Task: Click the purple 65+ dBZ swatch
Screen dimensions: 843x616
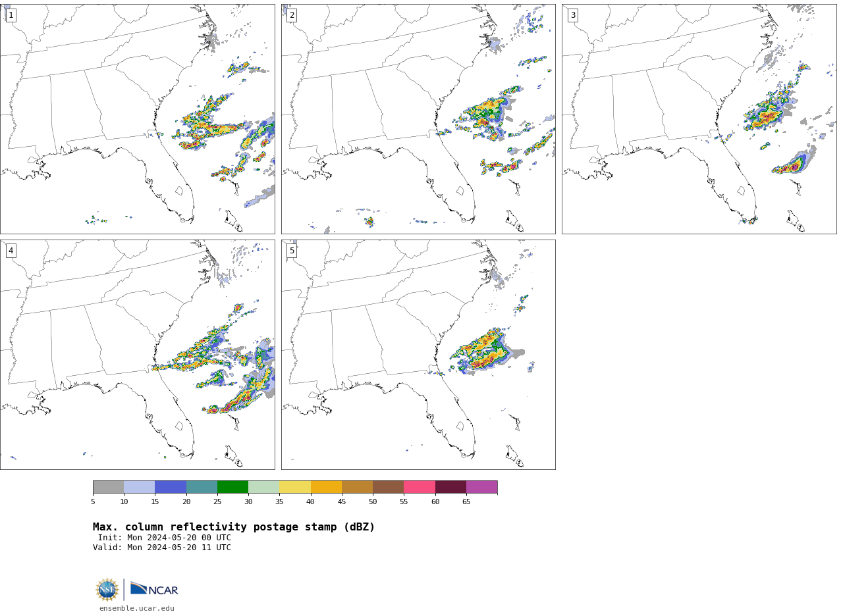Action: pyautogui.click(x=481, y=487)
